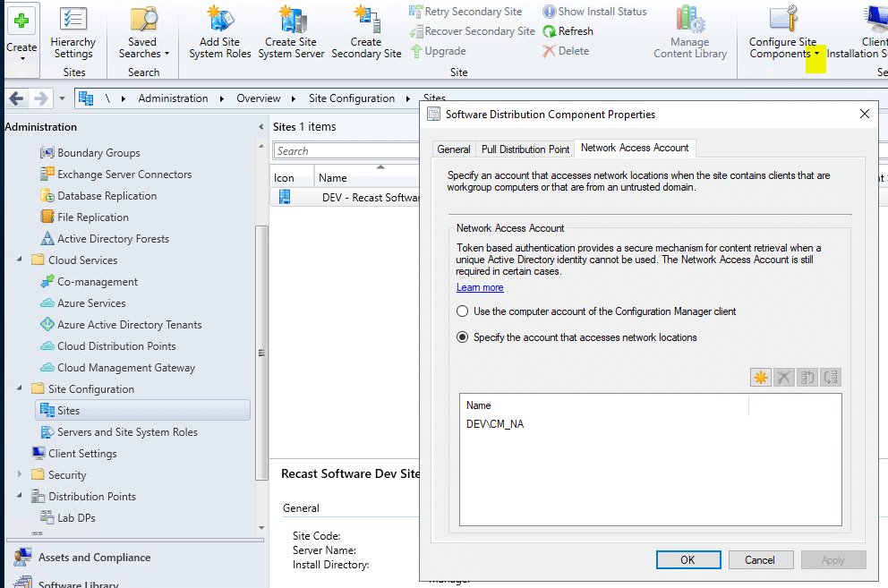Click inside the Search field
The height and width of the screenshot is (588, 888).
point(345,149)
